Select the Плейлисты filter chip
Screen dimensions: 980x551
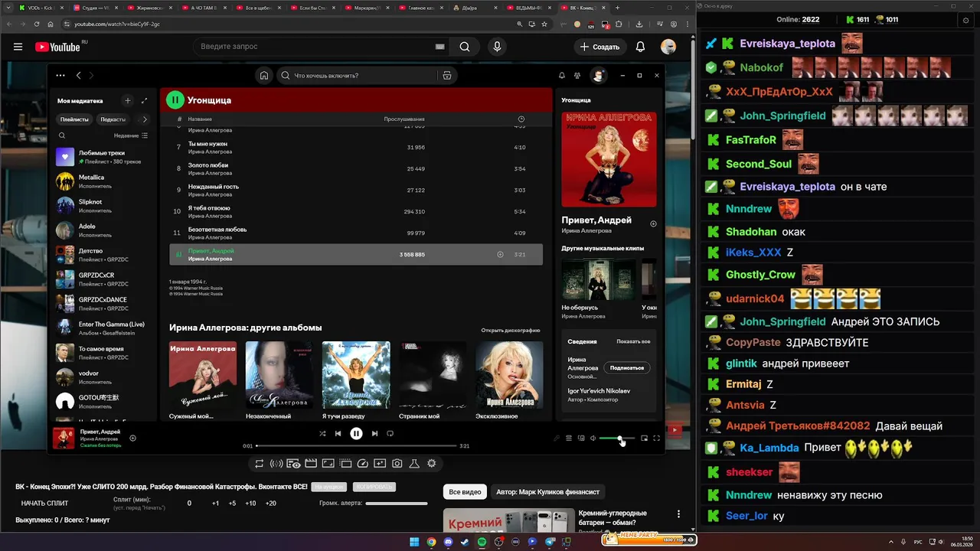pyautogui.click(x=74, y=119)
